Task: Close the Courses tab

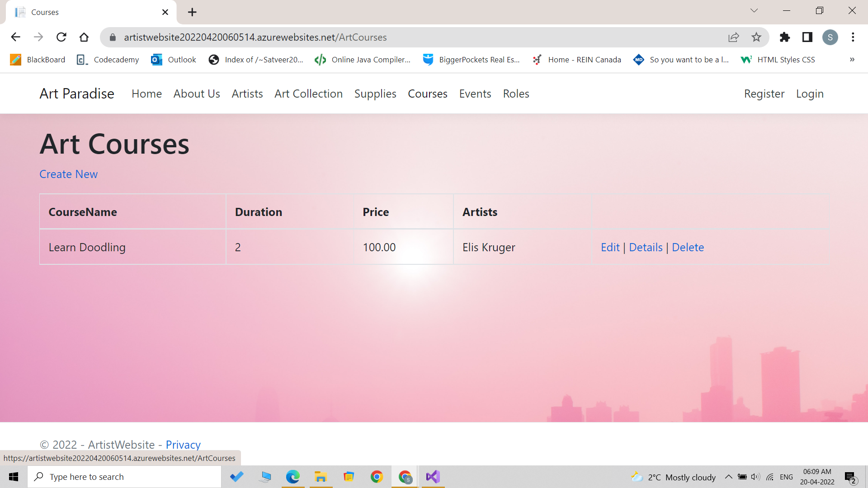Action: tap(165, 12)
